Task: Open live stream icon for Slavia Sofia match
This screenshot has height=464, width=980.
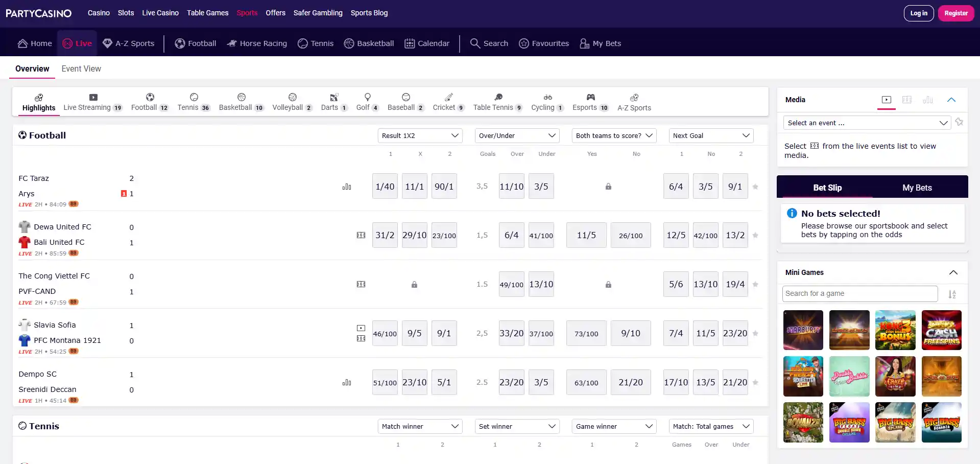Action: (x=361, y=328)
